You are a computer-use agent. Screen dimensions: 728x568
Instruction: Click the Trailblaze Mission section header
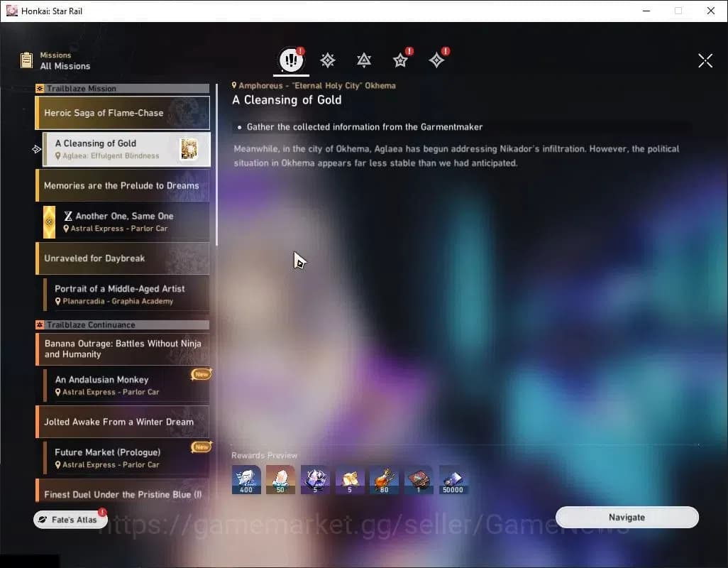pos(123,88)
